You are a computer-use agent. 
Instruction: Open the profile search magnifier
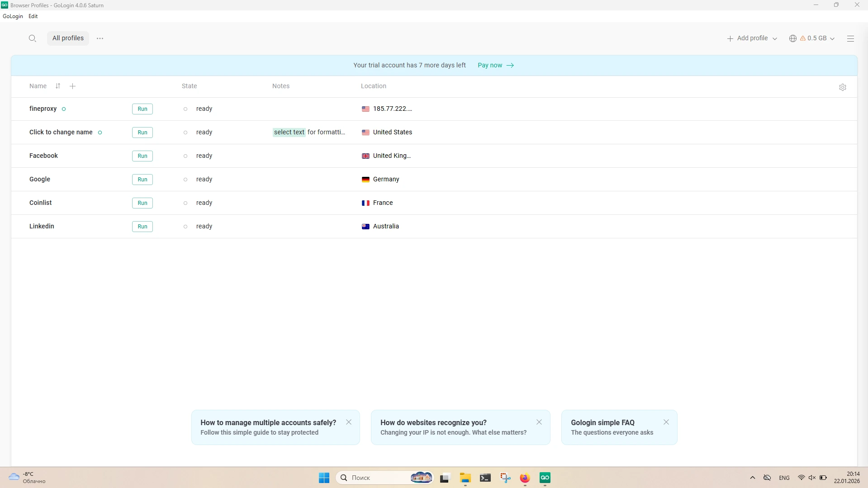point(32,38)
